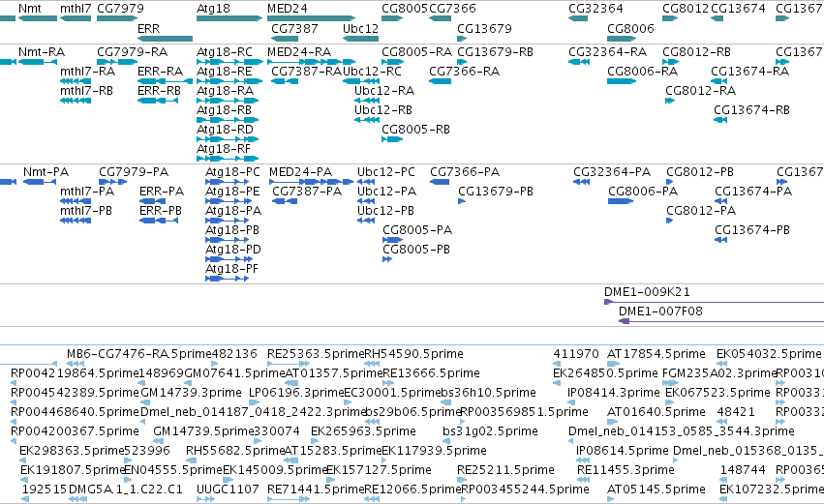
Task: Open the CG8005-PA protein label
Action: pyautogui.click(x=417, y=230)
